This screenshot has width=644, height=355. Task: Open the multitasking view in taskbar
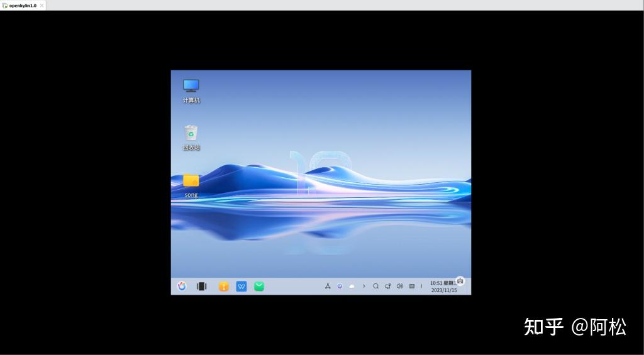pos(201,287)
